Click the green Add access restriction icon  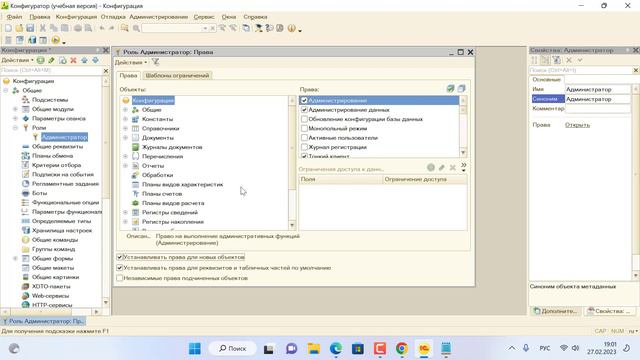tap(431, 167)
